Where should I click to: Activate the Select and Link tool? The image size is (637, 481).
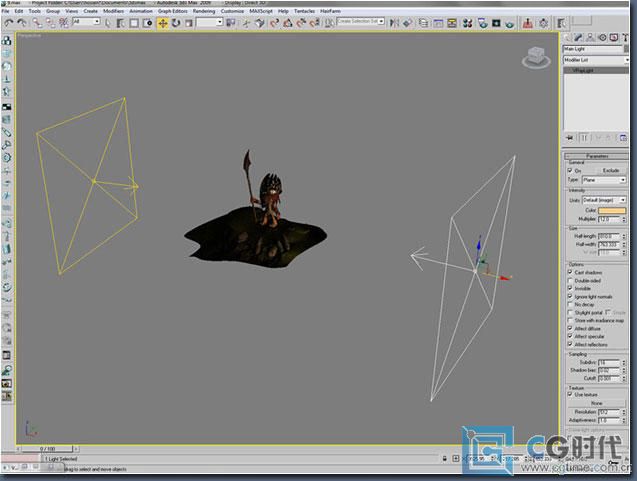(37, 23)
